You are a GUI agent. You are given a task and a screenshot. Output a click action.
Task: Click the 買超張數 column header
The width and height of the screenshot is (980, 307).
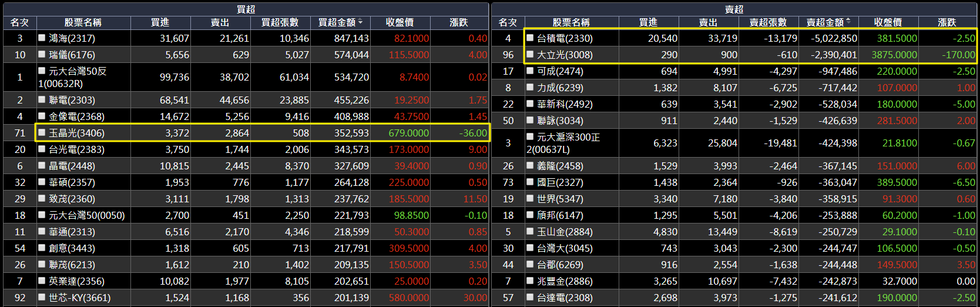pos(280,22)
